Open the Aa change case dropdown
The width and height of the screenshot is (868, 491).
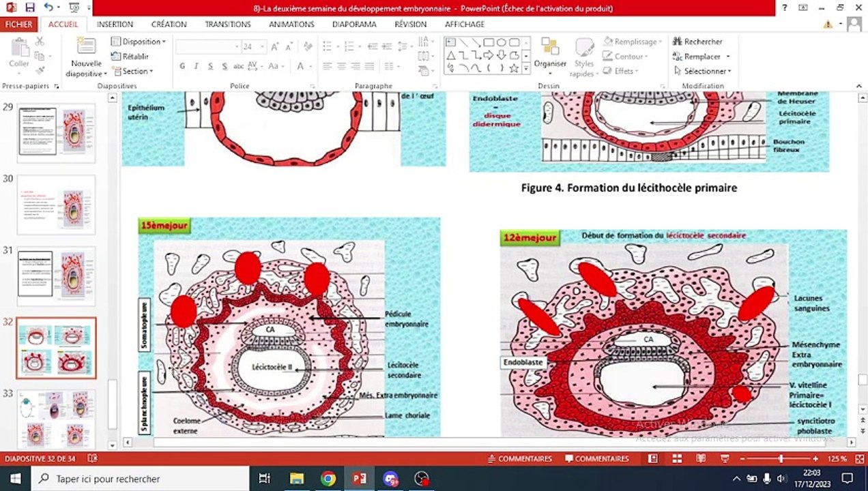[x=278, y=66]
